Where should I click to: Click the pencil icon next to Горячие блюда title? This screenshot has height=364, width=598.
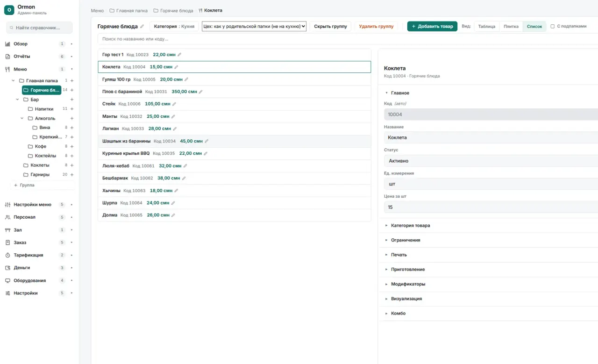(x=142, y=27)
